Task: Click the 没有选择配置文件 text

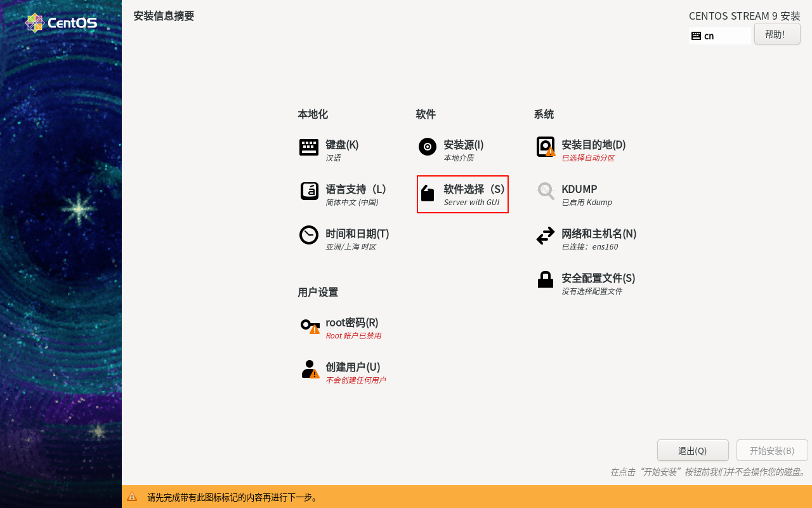Action: [x=592, y=291]
